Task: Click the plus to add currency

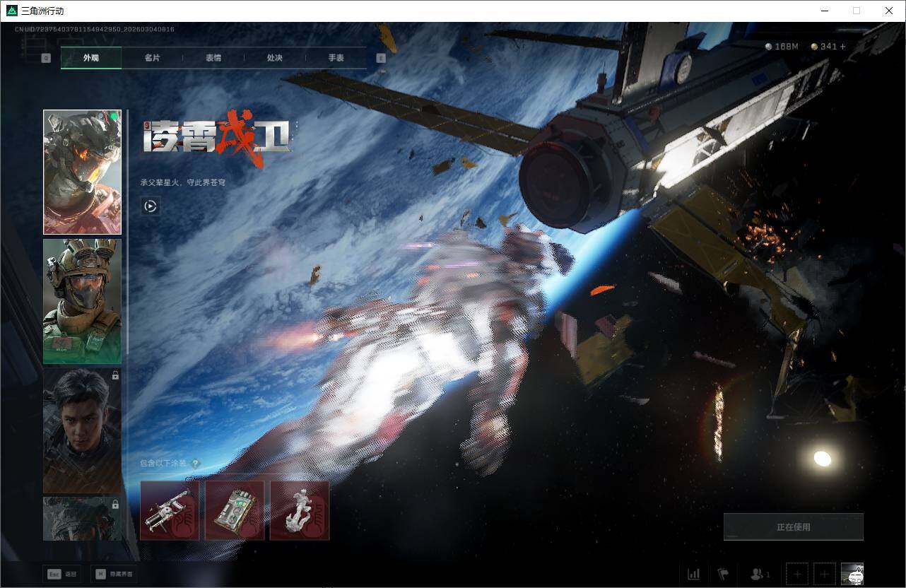Action: tap(842, 47)
